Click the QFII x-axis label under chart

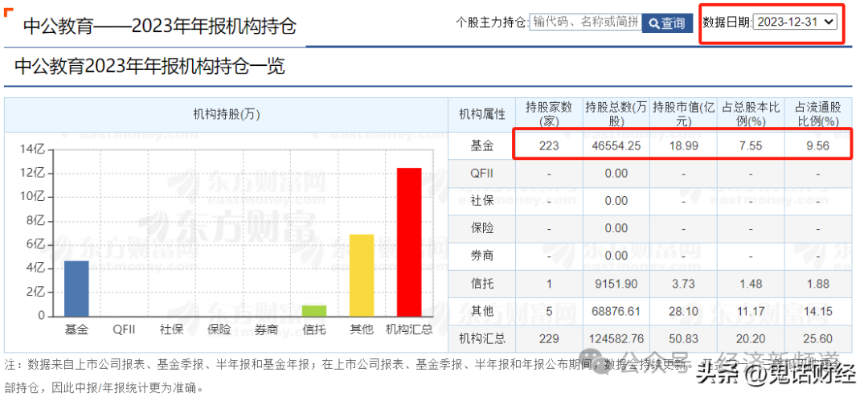tap(124, 329)
